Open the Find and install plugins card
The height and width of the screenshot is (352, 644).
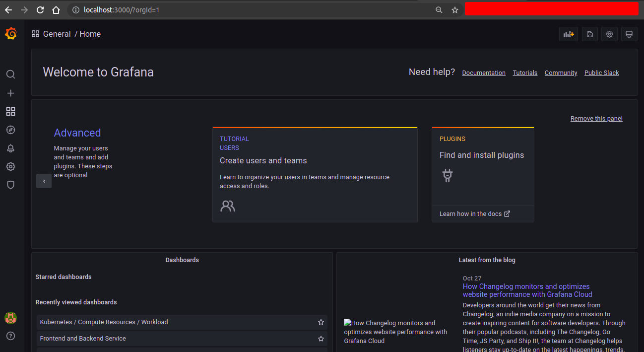pos(483,175)
